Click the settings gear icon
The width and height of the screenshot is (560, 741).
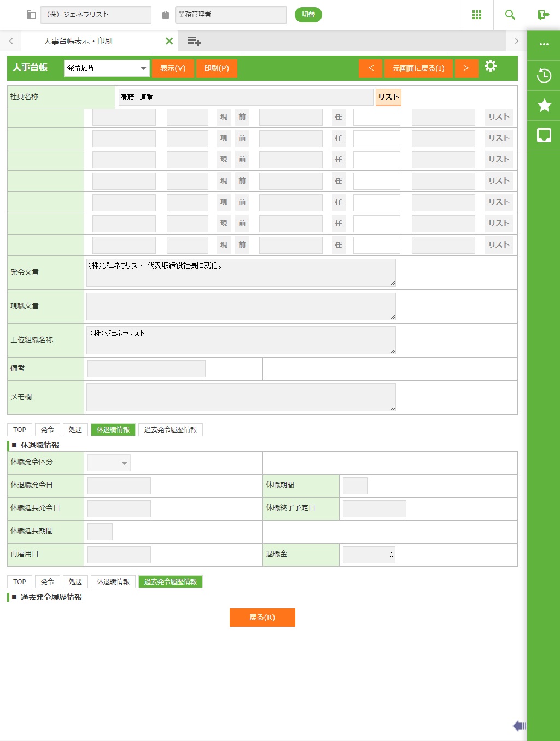491,66
